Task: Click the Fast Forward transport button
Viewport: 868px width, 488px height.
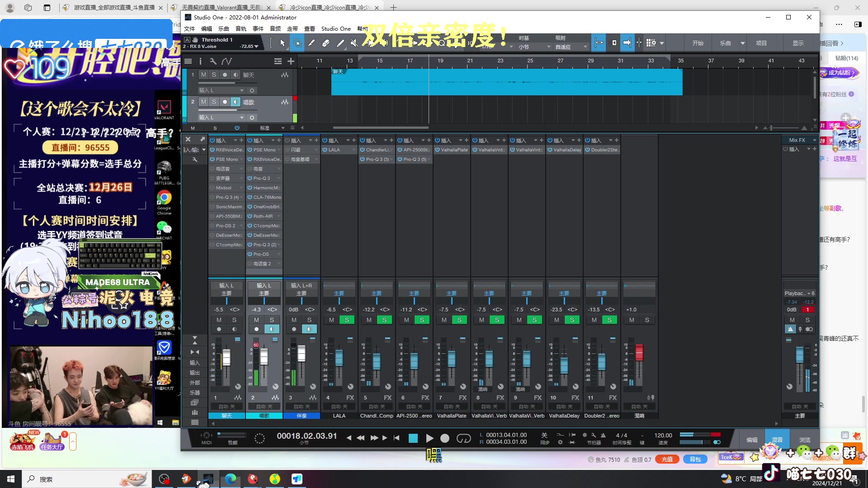Action: 374,438
